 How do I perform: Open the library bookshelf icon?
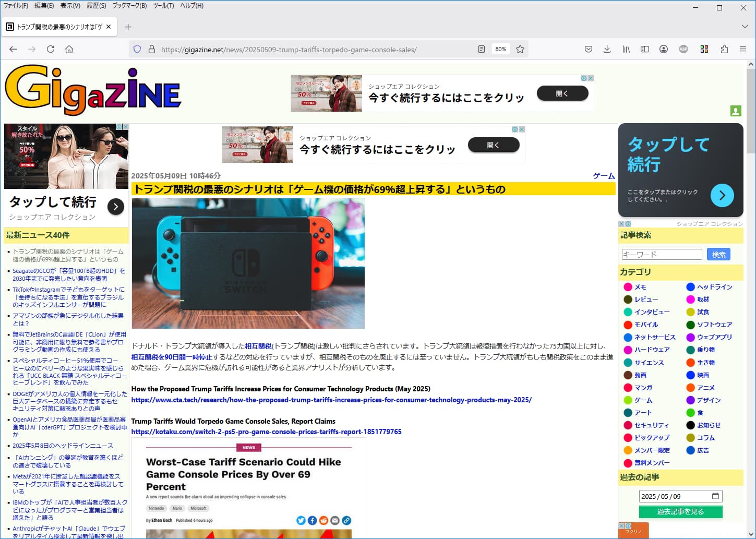pos(626,49)
